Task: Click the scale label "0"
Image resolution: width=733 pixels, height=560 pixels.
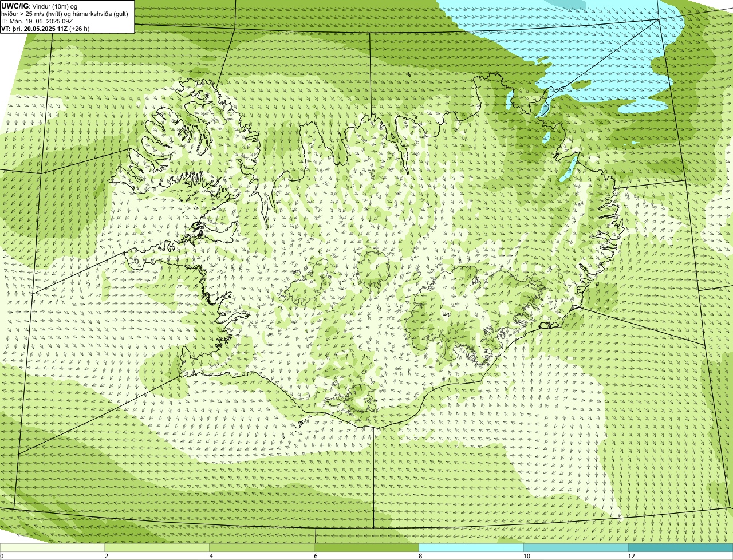Action: (2, 556)
